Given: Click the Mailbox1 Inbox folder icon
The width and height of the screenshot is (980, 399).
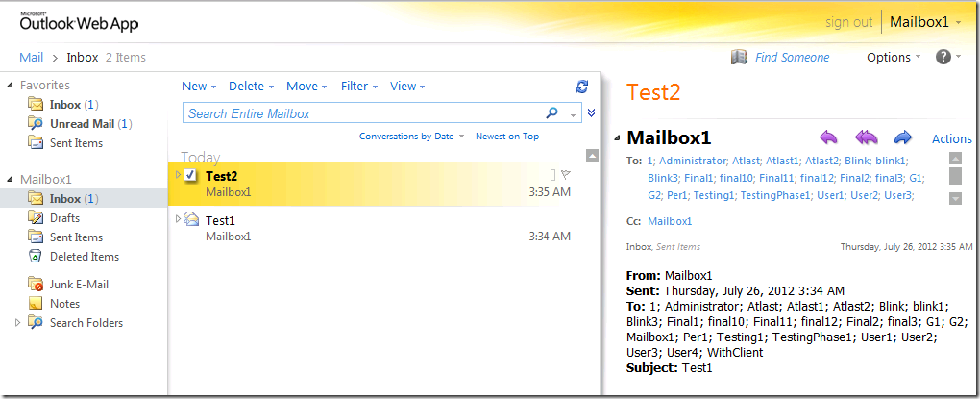Looking at the screenshot, I should pyautogui.click(x=35, y=199).
